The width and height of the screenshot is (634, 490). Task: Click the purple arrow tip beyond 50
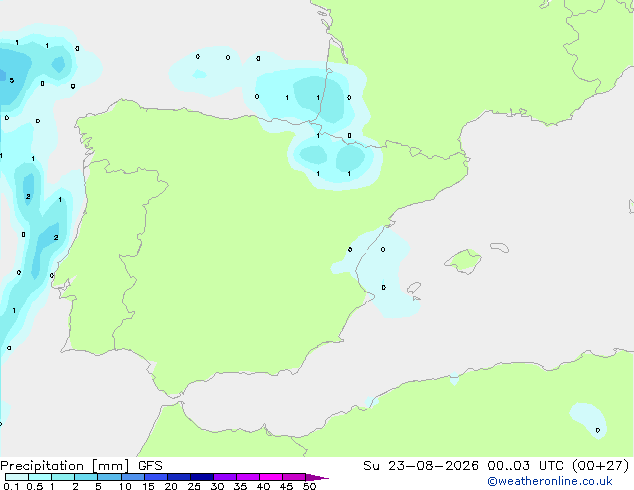[317, 477]
